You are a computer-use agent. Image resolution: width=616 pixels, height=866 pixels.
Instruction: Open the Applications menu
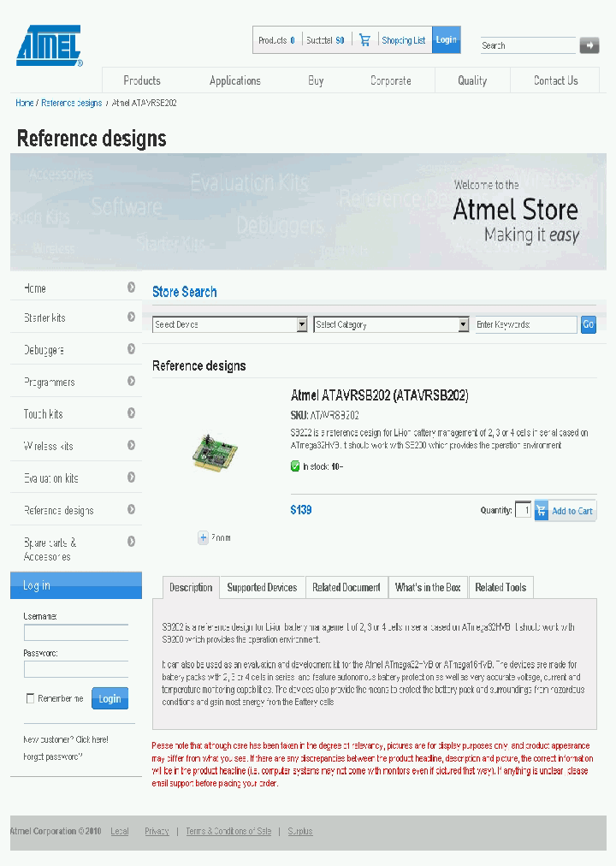point(235,80)
